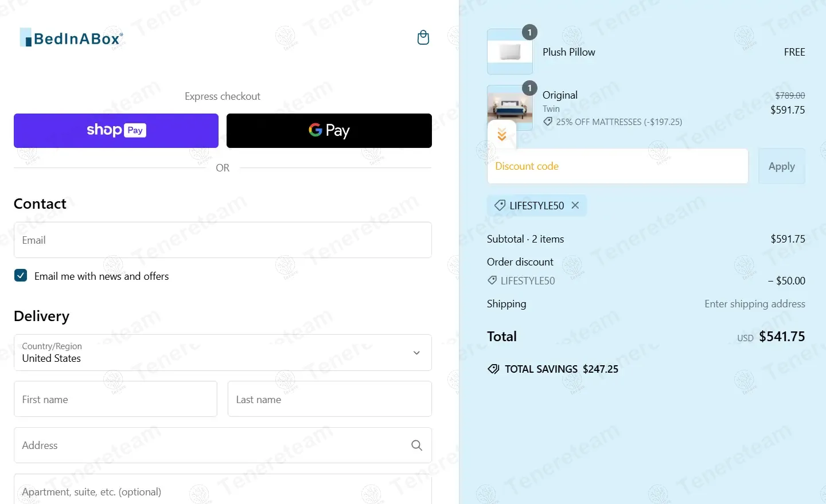Viewport: 826px width, 504px height.
Task: Pay with Shop Pay express checkout
Action: point(116,131)
